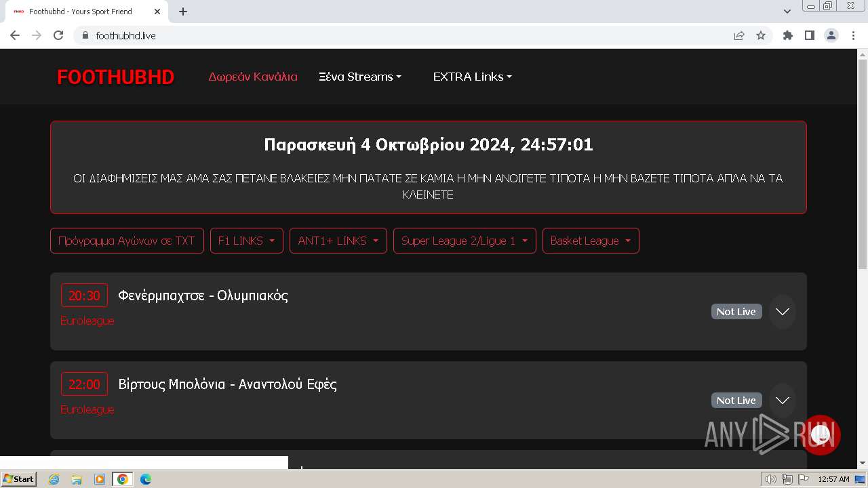Viewport: 868px width, 488px height.
Task: Expand the Basket League dropdown
Action: (x=591, y=241)
